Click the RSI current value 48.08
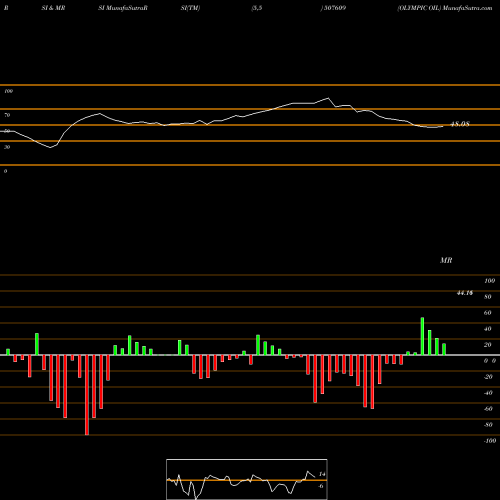Viewport: 500px width, 500px height. (x=460, y=124)
